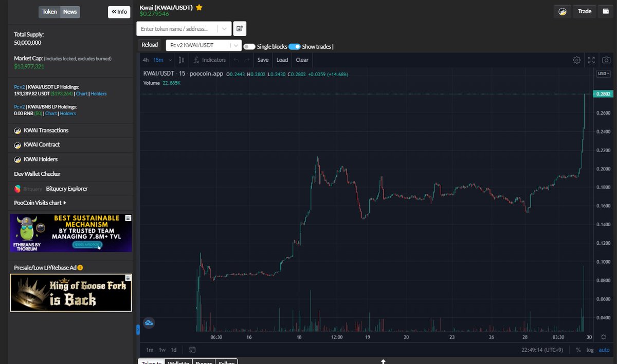Set range to 1w

coord(162,350)
